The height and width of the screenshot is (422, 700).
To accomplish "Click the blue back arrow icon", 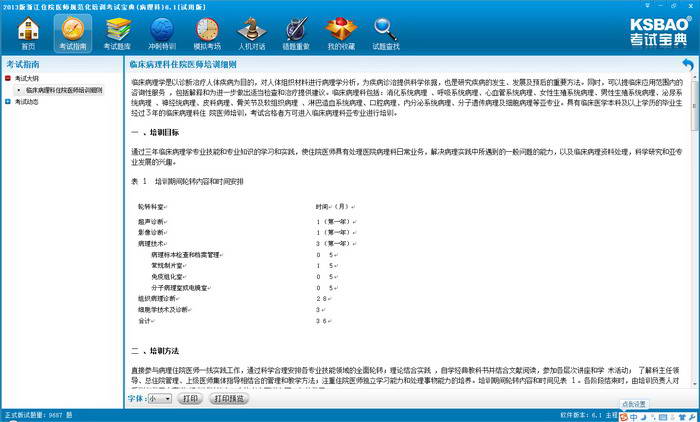I will 688,65.
